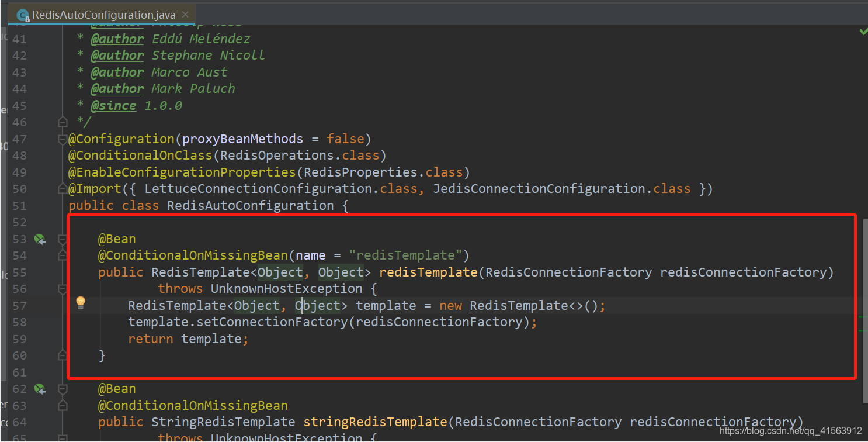The width and height of the screenshot is (868, 442).
Task: Click the @EnableConfigurationProperties annotation
Action: coord(182,172)
